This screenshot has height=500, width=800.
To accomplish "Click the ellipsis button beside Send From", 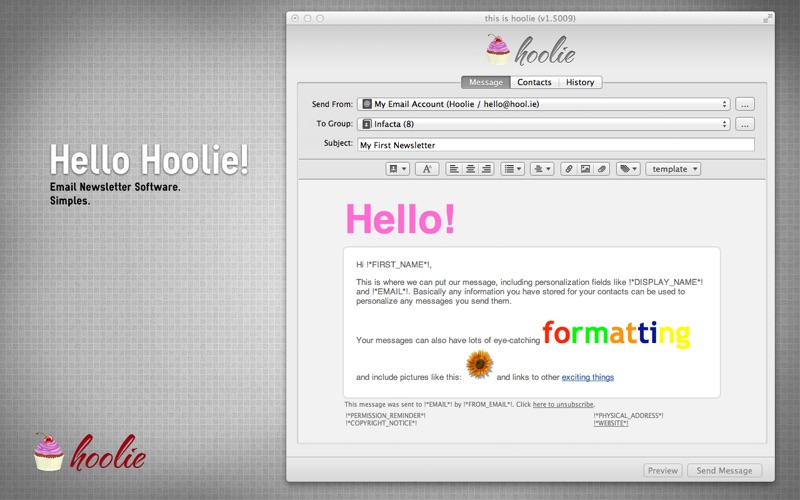I will [x=745, y=104].
